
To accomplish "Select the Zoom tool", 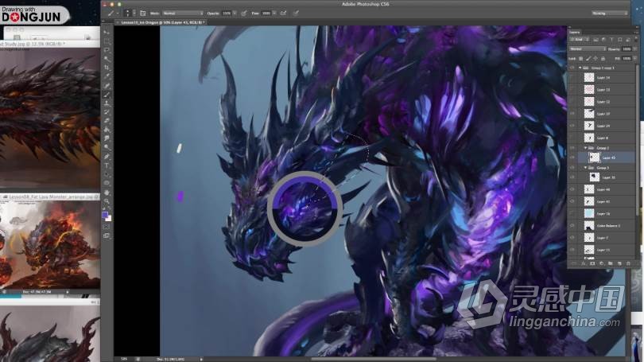I will click(107, 201).
